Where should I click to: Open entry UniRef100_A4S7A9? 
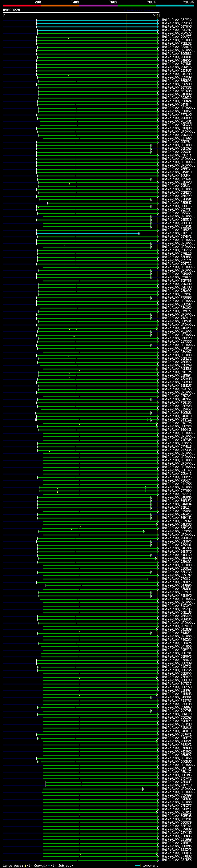pyautogui.click(x=176, y=74)
